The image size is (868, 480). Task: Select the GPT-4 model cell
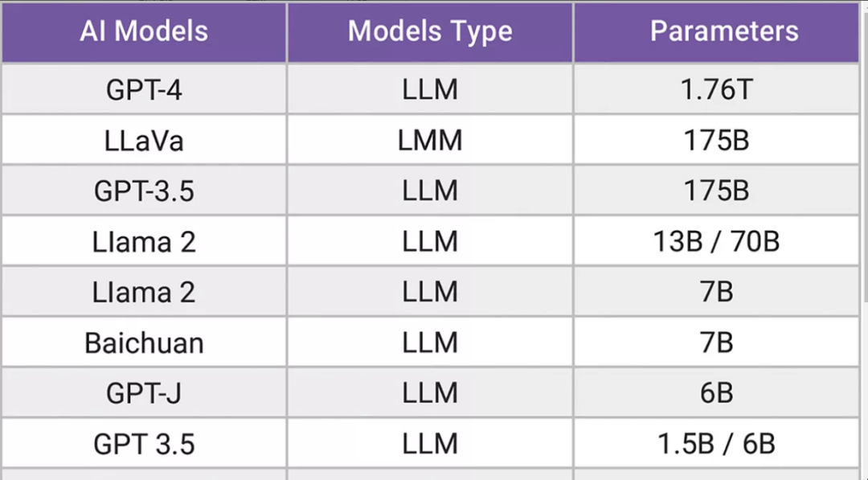click(x=144, y=89)
